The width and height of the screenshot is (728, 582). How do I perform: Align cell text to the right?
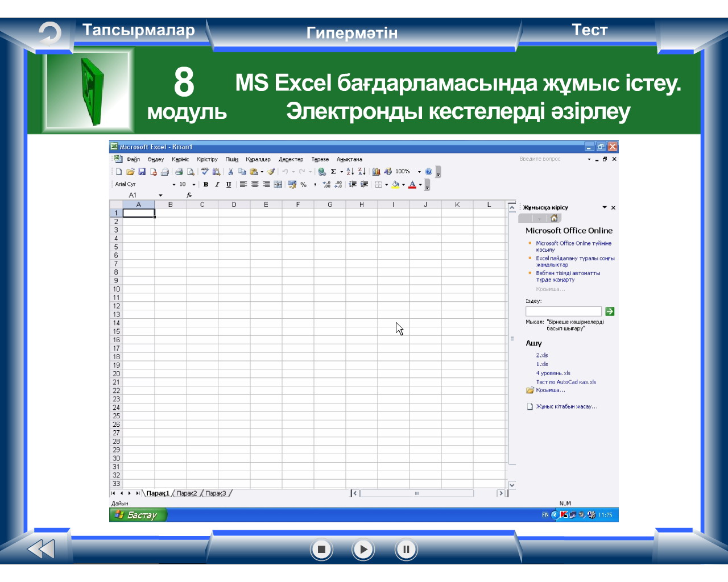[x=266, y=184]
